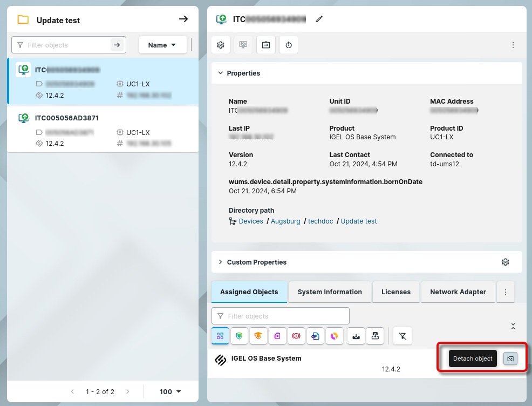This screenshot has height=406, width=532.
Task: Click the pencil edit icon beside device name
Action: tap(319, 19)
